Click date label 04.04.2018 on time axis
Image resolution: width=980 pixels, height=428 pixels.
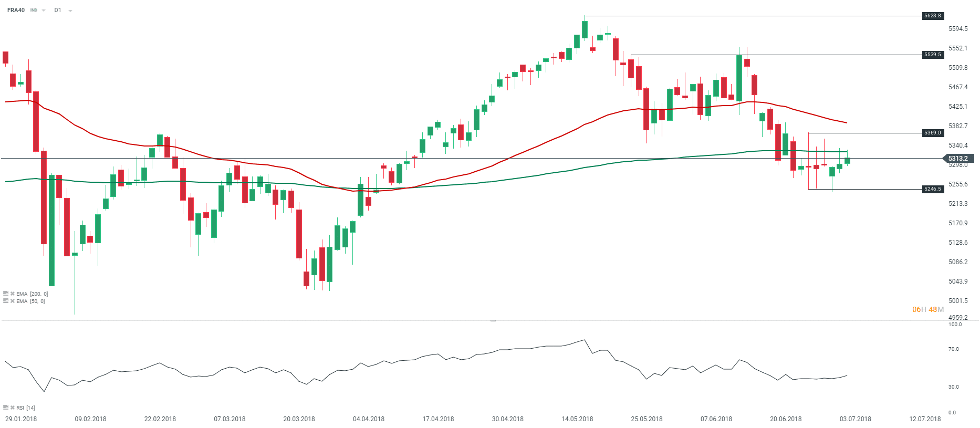point(369,419)
